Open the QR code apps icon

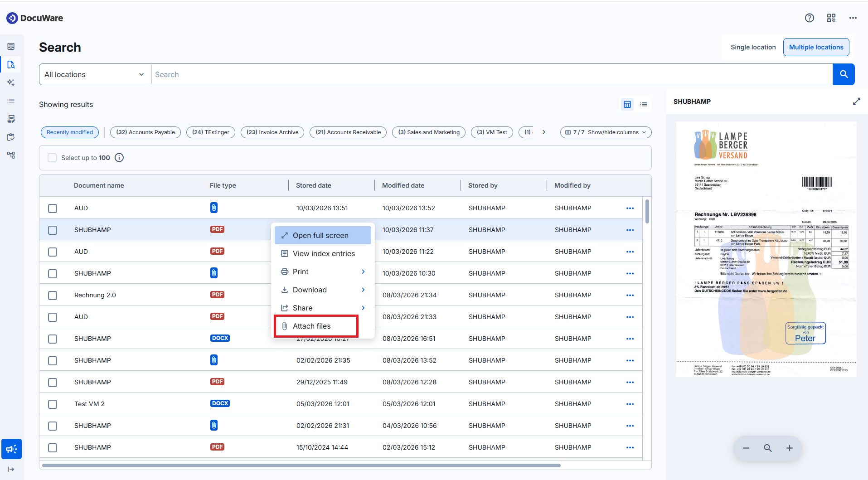(831, 18)
